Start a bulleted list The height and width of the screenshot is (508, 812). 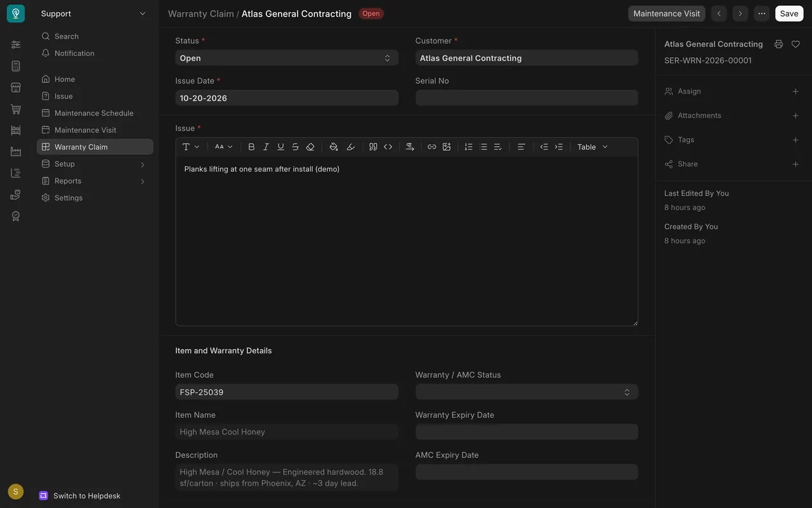(483, 147)
